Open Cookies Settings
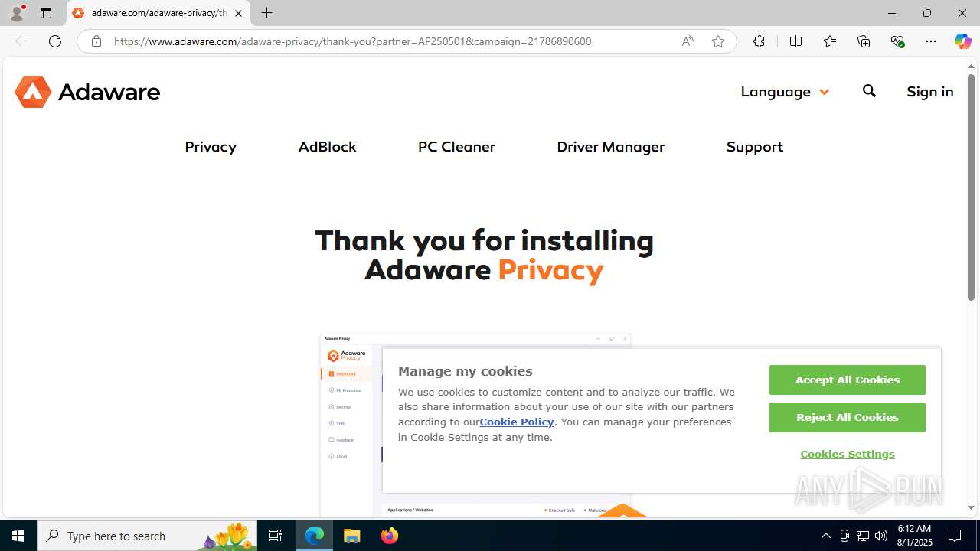 click(x=848, y=454)
